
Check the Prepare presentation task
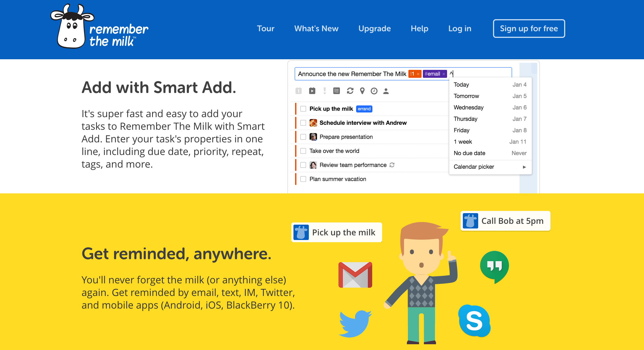[x=303, y=137]
